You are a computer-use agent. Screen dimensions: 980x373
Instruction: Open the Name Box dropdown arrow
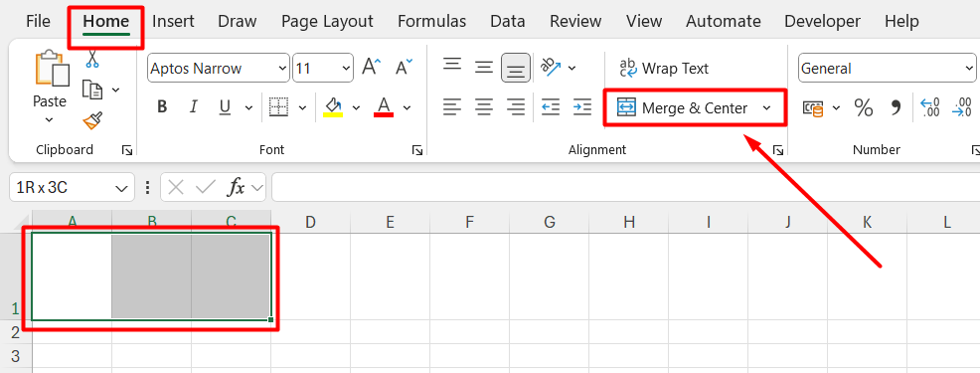[x=121, y=188]
